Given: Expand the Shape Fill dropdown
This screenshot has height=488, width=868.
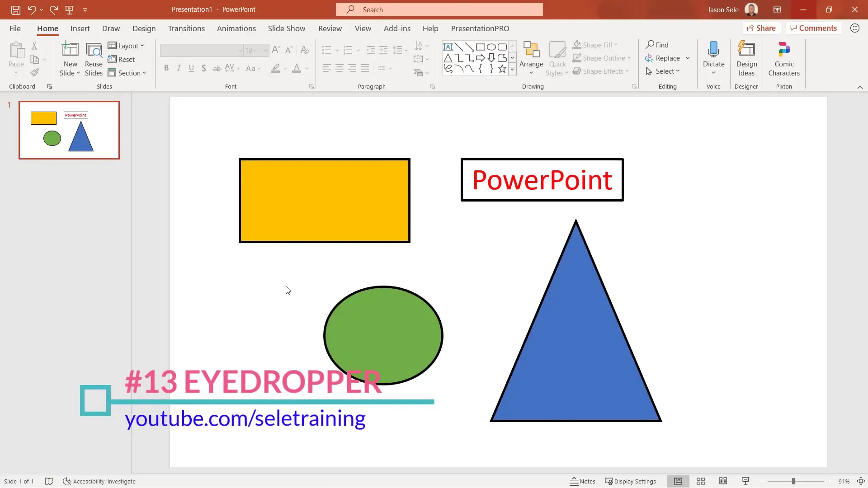Looking at the screenshot, I should click(x=617, y=45).
